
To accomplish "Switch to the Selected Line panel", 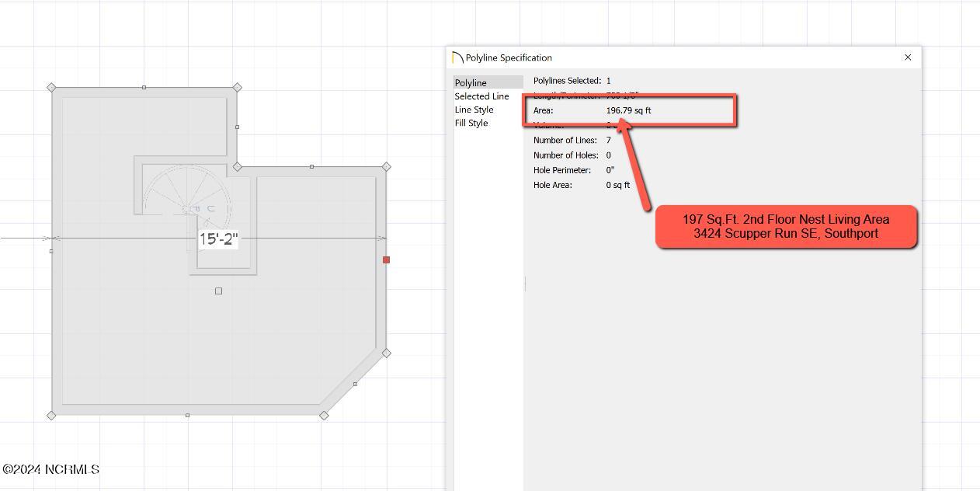I will (x=481, y=96).
